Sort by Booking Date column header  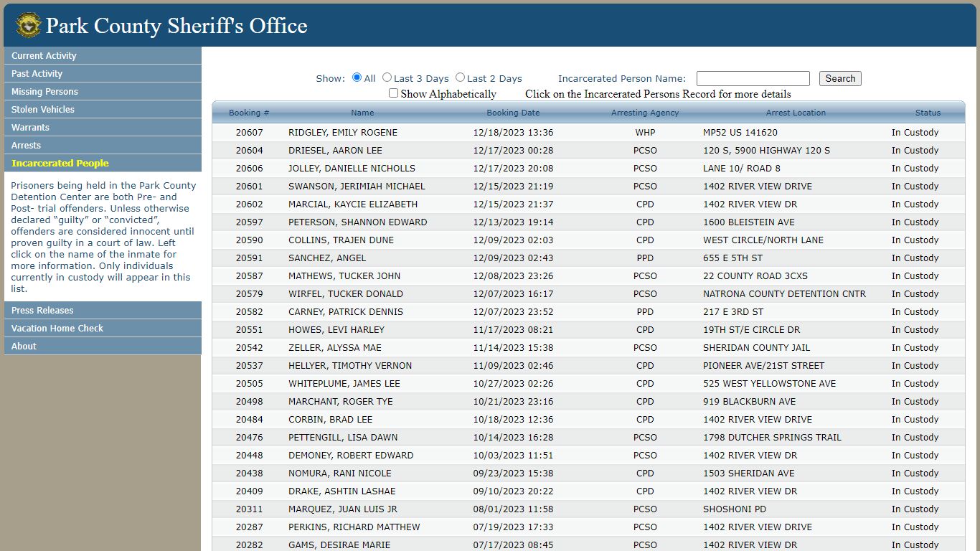point(513,113)
